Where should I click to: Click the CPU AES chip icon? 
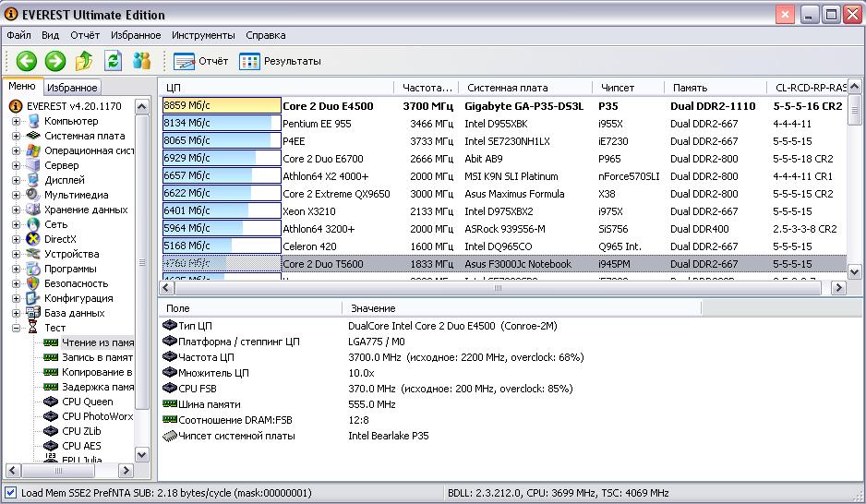(51, 446)
